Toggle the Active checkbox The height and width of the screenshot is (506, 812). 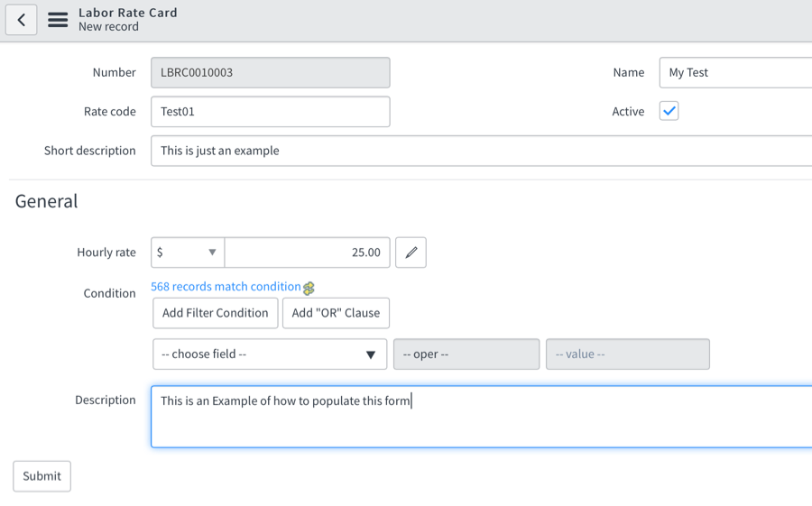click(669, 111)
